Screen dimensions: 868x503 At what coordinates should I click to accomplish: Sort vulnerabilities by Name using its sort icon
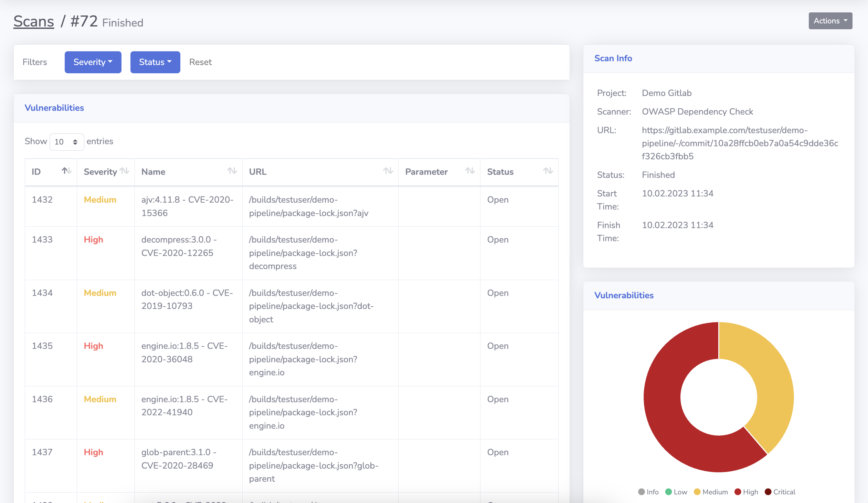click(233, 171)
